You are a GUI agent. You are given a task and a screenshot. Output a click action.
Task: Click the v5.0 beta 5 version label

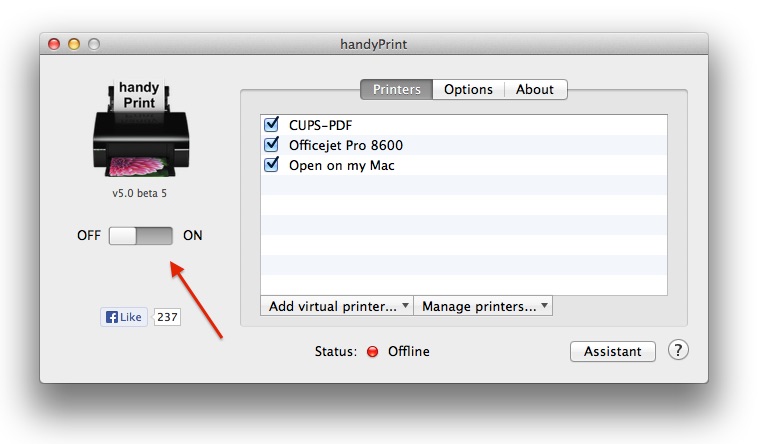point(139,193)
